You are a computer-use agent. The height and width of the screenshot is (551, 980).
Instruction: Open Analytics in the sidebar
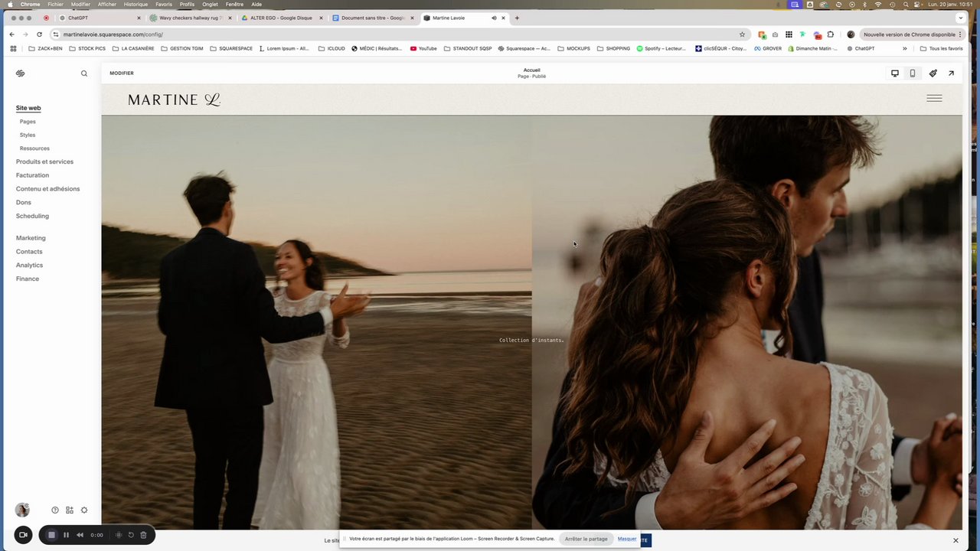pyautogui.click(x=30, y=265)
